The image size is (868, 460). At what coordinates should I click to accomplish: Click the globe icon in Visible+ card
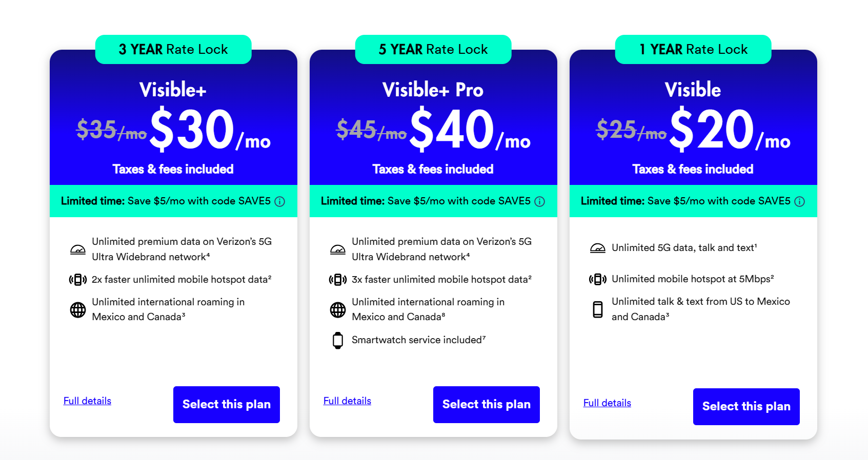[78, 310]
